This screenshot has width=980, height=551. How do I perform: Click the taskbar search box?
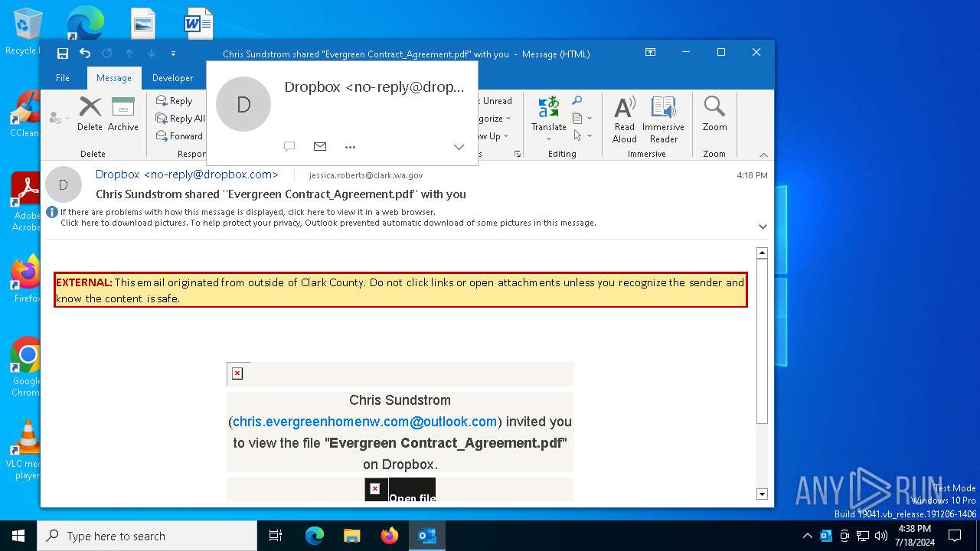[x=147, y=536]
